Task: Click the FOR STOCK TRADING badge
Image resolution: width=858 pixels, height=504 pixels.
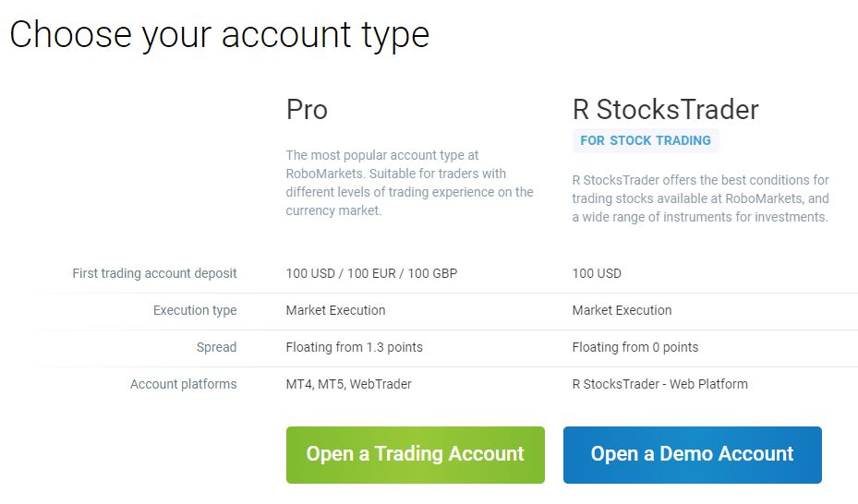Action: (646, 140)
